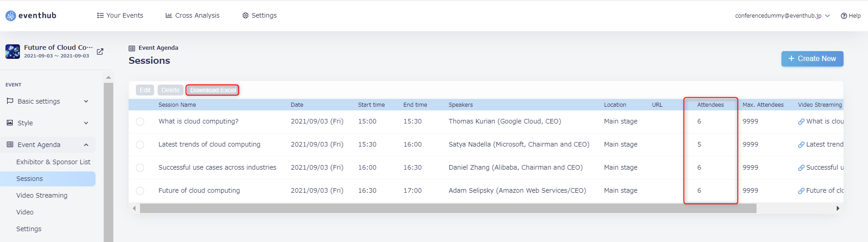Viewport: 868px width, 242px height.
Task: Open Settings under Event Agenda sidebar
Action: pyautogui.click(x=29, y=229)
